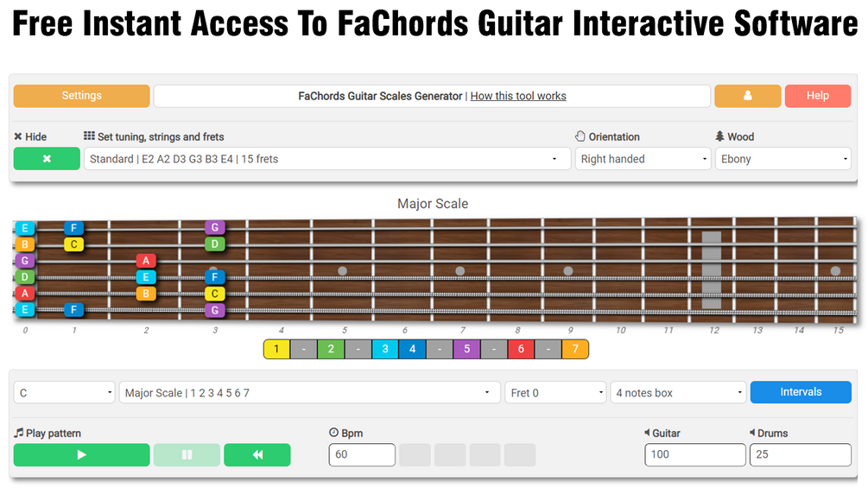
Task: Click orange B note on A string
Action: click(x=146, y=294)
